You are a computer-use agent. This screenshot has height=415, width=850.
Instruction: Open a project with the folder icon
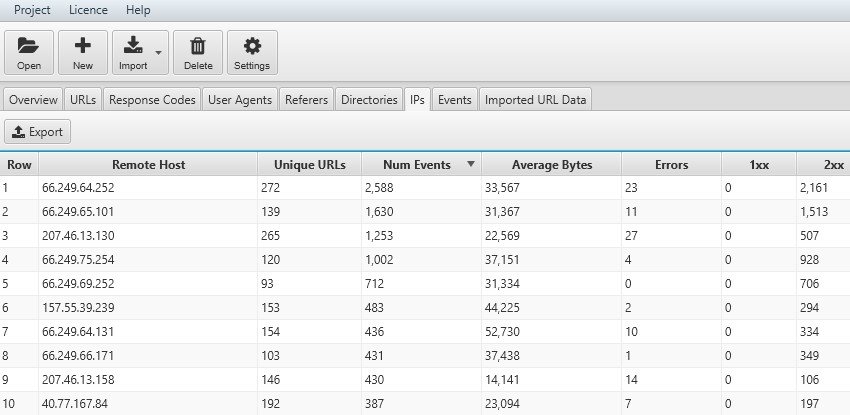pyautogui.click(x=29, y=46)
